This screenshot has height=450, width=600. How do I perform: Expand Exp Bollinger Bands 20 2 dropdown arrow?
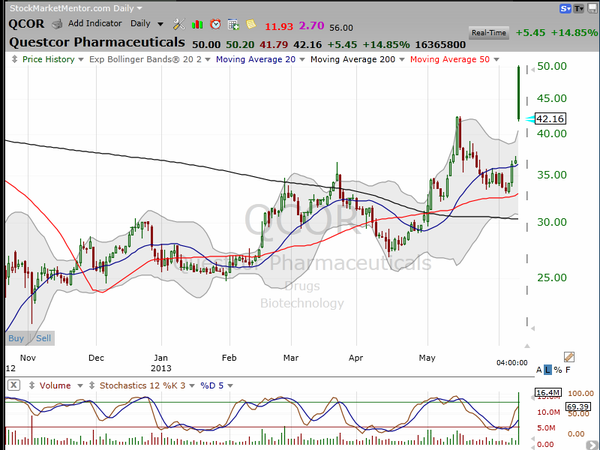207,60
